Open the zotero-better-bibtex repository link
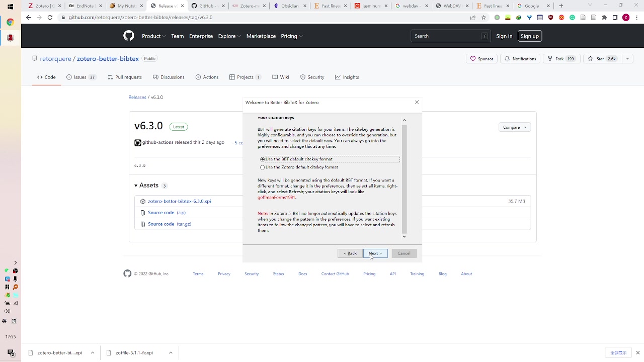The width and height of the screenshot is (644, 362). tap(108, 59)
